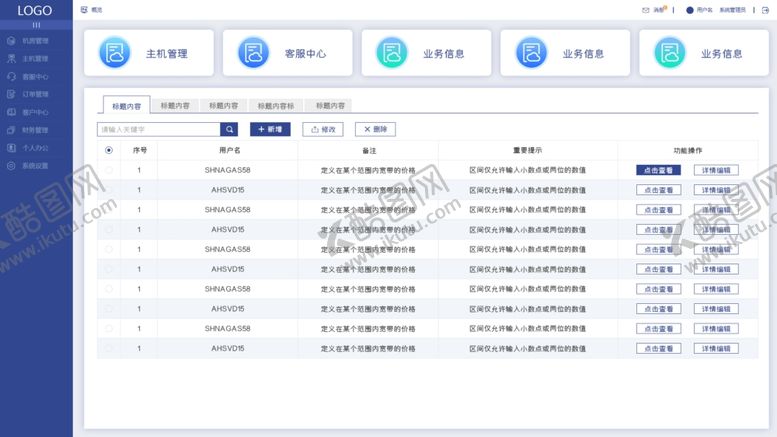This screenshot has width=777, height=437.
Task: Open 订单管理 sidebar icon
Action: coord(11,94)
